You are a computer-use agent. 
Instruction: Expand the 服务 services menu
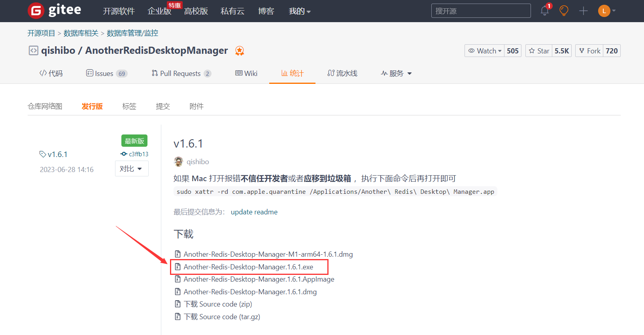396,74
